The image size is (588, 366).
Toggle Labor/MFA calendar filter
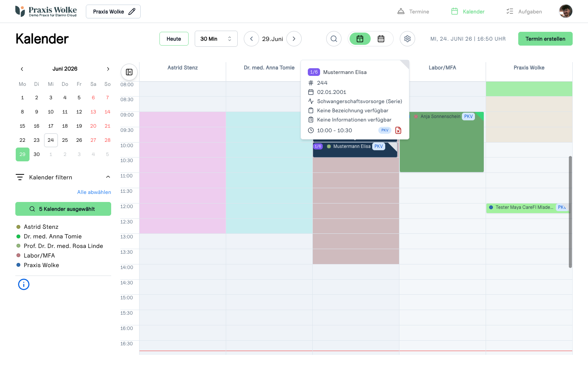[x=35, y=256]
